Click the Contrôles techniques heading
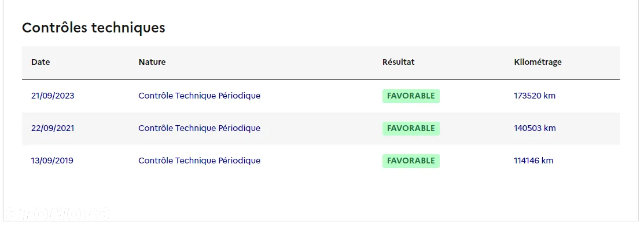This screenshot has width=644, height=226. (x=93, y=28)
